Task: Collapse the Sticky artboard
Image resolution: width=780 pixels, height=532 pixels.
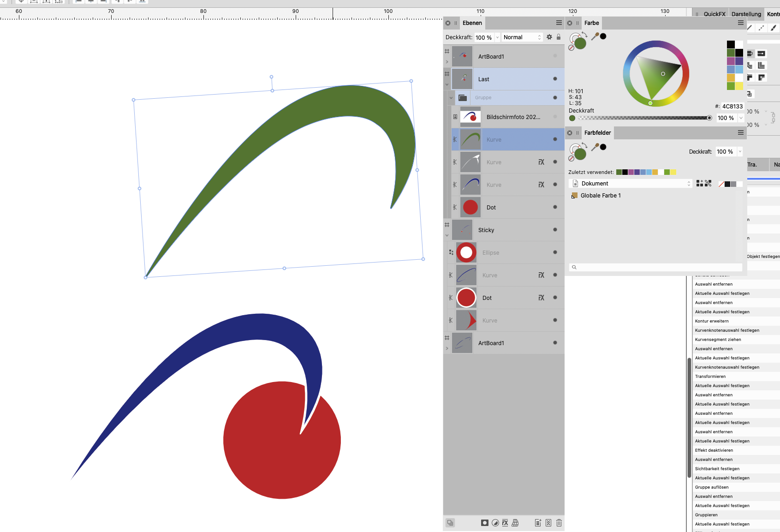Action: (447, 235)
